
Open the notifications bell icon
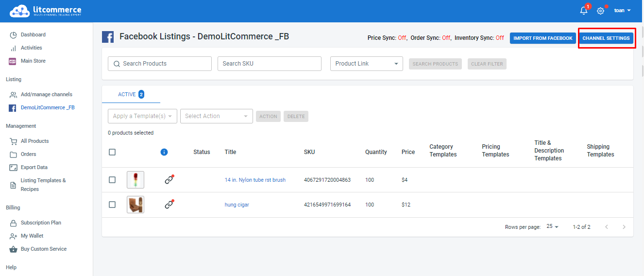pyautogui.click(x=584, y=11)
